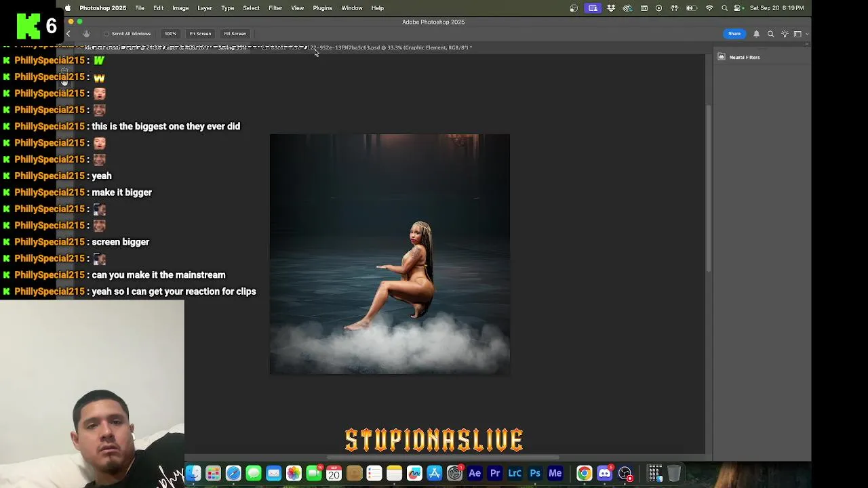Open Launchpad from the Dock
868x488 pixels.
213,473
